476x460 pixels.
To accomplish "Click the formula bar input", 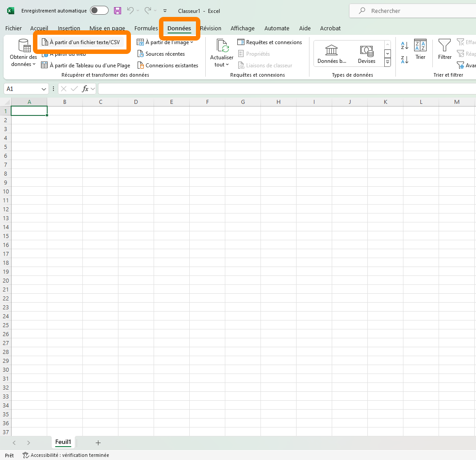I will coord(287,89).
